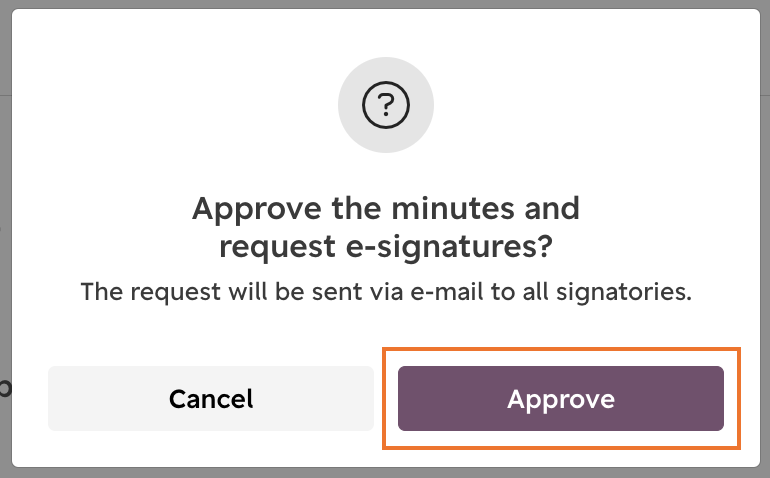The image size is (770, 478).
Task: Send e-signature requests with Approve
Action: (x=561, y=398)
